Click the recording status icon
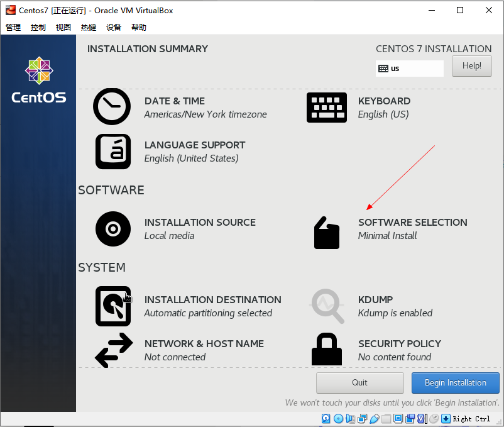504x427 pixels. [x=410, y=419]
